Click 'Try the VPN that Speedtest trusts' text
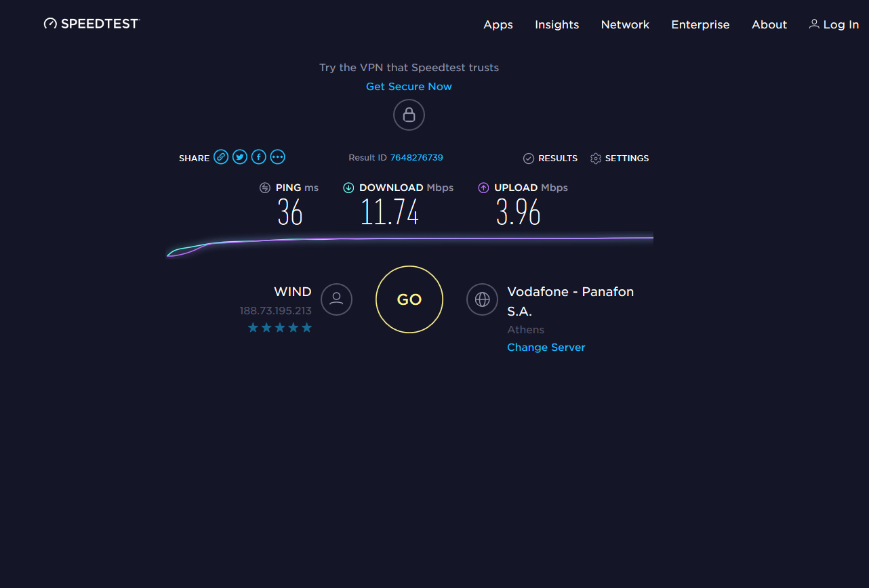 click(x=409, y=68)
